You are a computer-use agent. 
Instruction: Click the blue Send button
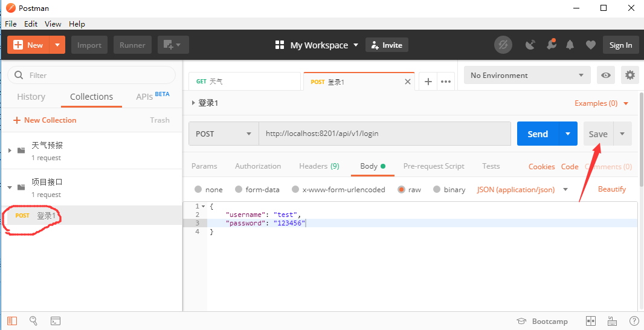(538, 134)
